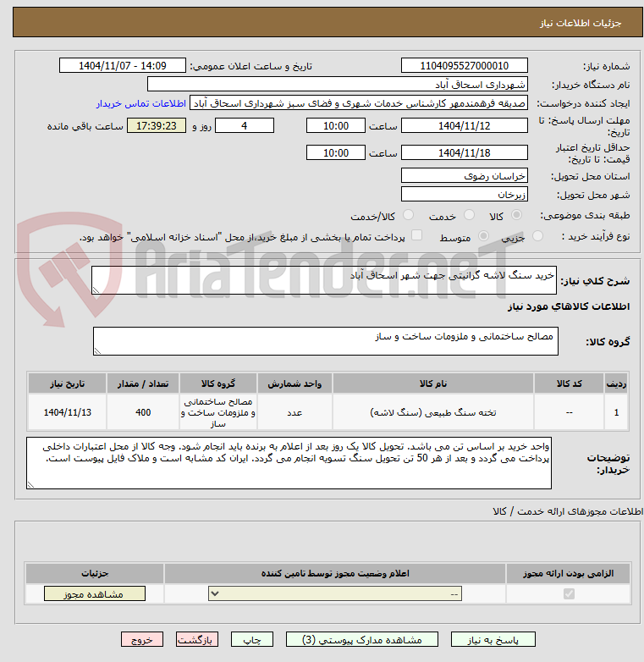Click the ایجاد کننده درخواست field
The width and height of the screenshot is (644, 662).
point(359,103)
